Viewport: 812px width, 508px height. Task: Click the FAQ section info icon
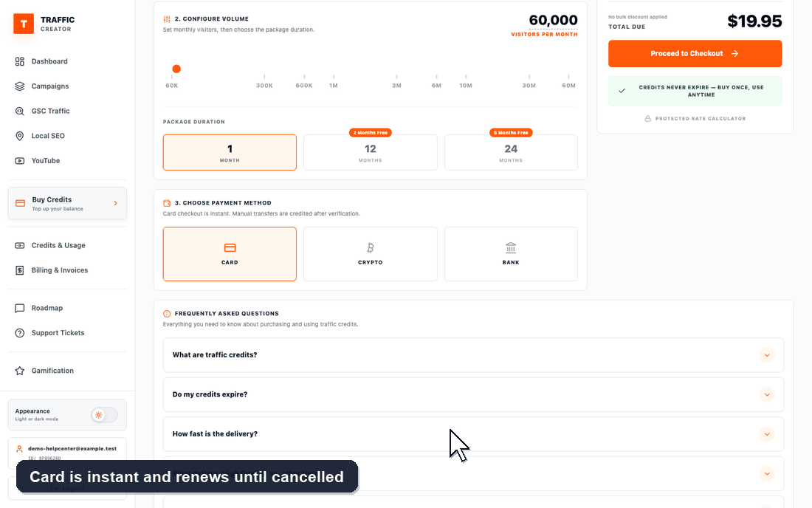pos(167,314)
